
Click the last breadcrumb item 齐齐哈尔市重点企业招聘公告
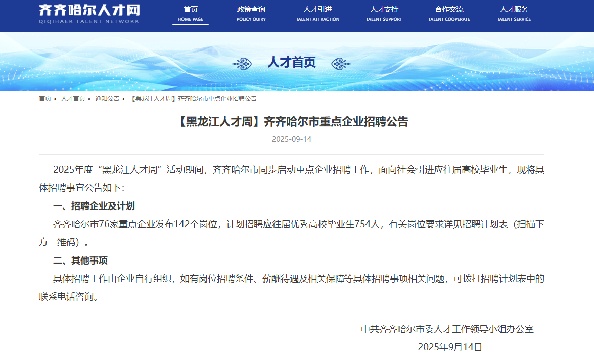194,99
